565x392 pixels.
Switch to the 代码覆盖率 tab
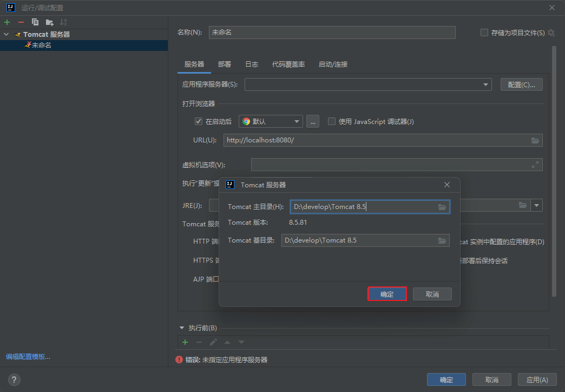[x=288, y=64]
